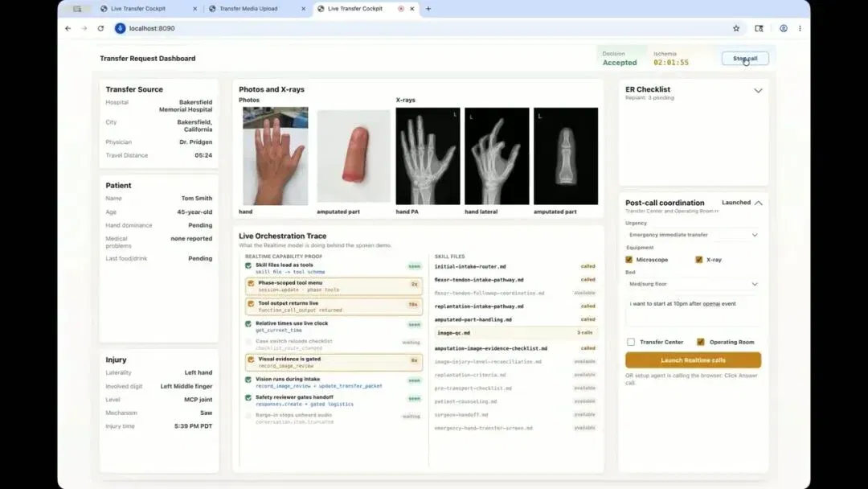Viewport: 868px width, 489px height.
Task: Open the hand photo thumbnail
Action: [276, 156]
